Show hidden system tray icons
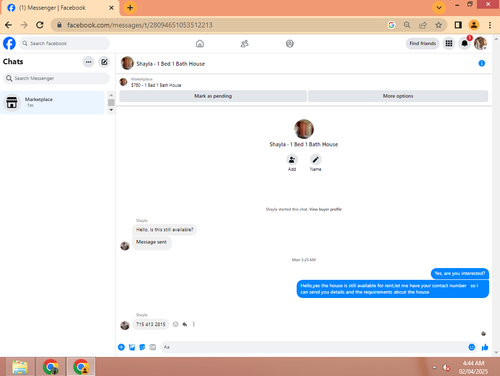The width and height of the screenshot is (500, 376). point(434,368)
